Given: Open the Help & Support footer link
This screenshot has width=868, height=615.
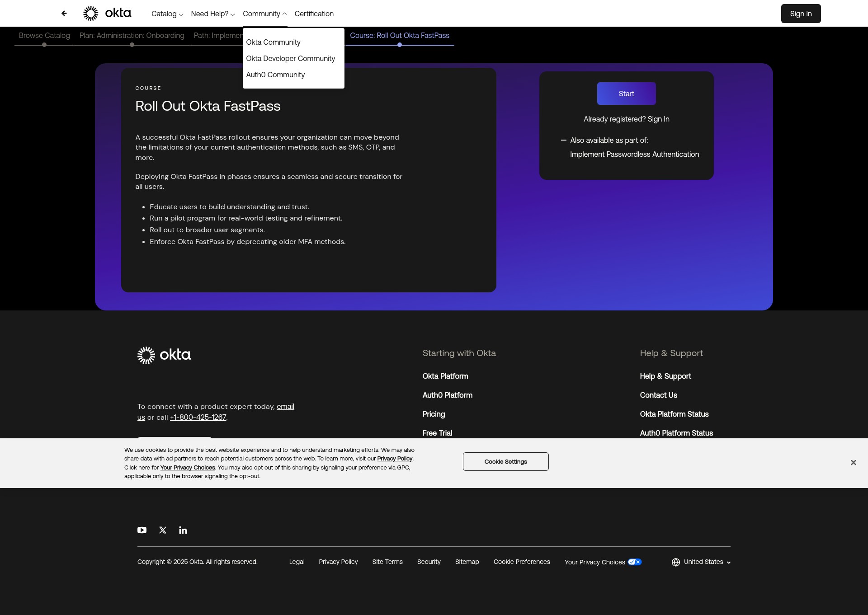Looking at the screenshot, I should click(665, 376).
